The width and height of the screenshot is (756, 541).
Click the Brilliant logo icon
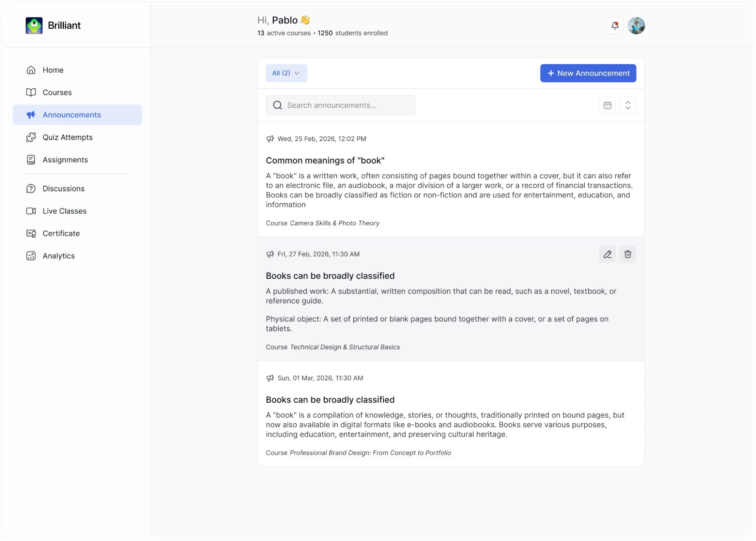tap(34, 25)
